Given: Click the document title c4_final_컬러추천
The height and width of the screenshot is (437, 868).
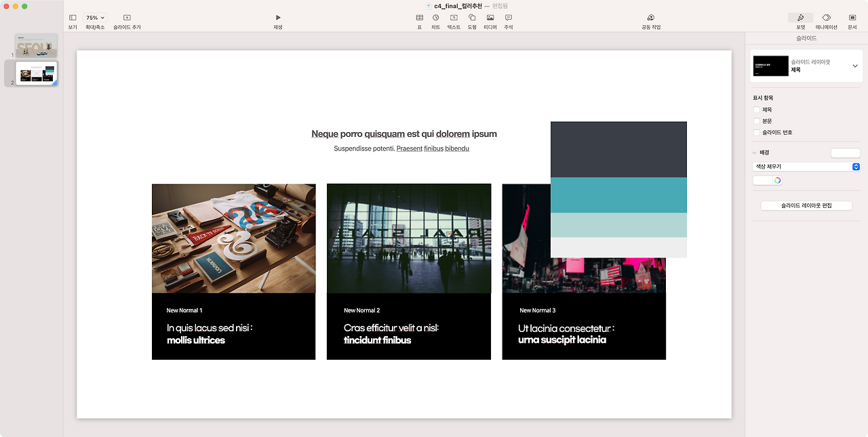Looking at the screenshot, I should click(459, 5).
